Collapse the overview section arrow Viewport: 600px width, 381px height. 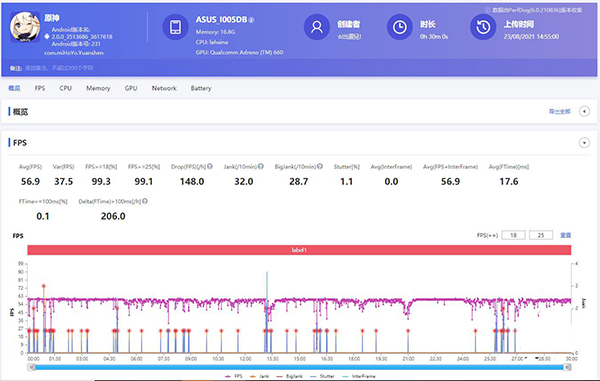tap(584, 111)
